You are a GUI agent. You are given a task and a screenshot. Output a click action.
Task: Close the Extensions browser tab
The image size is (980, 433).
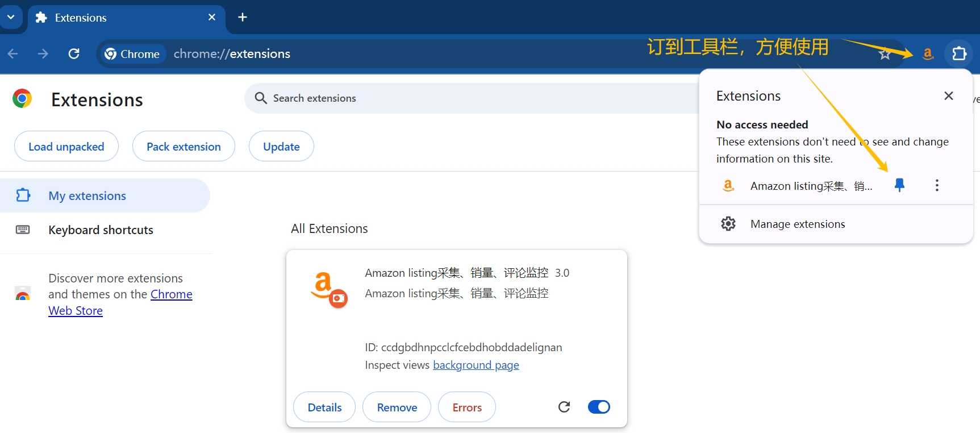212,17
